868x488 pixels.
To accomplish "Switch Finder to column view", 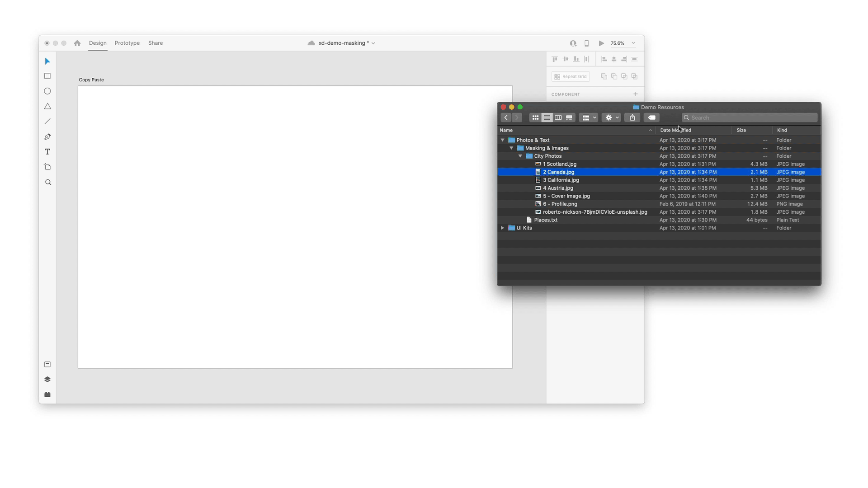I will pyautogui.click(x=558, y=117).
